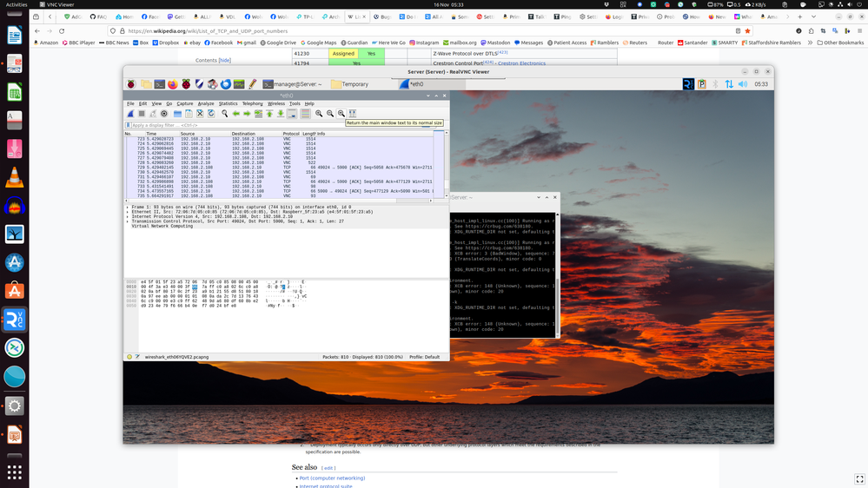Expand the Frame 1 details row
The height and width of the screenshot is (488, 868).
tap(128, 207)
